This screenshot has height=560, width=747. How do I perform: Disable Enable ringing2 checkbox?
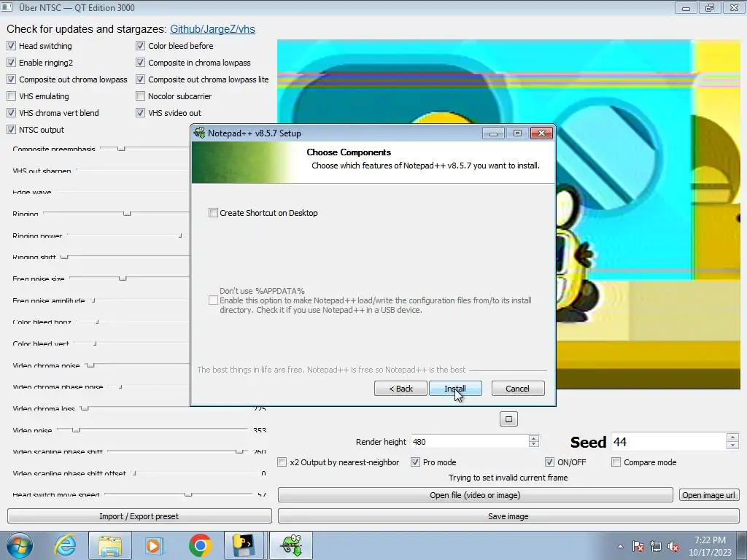click(x=12, y=63)
